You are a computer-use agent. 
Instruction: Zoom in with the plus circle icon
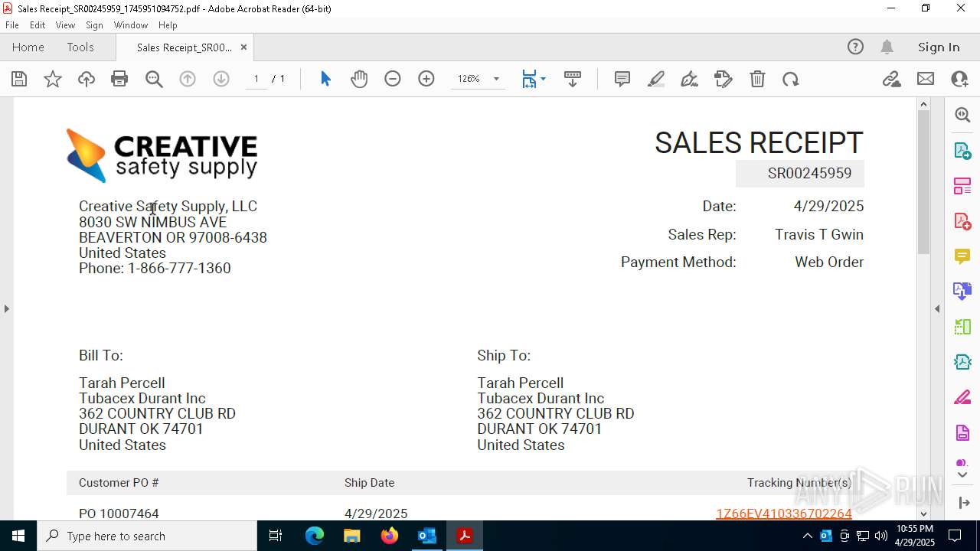pos(426,79)
